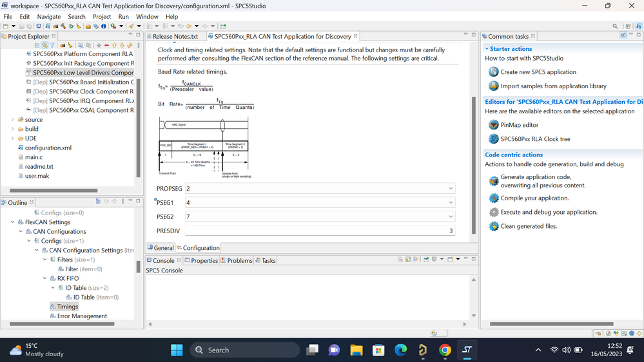Click the editor vertical scrollbar
The width and height of the screenshot is (644, 362).
[473, 164]
